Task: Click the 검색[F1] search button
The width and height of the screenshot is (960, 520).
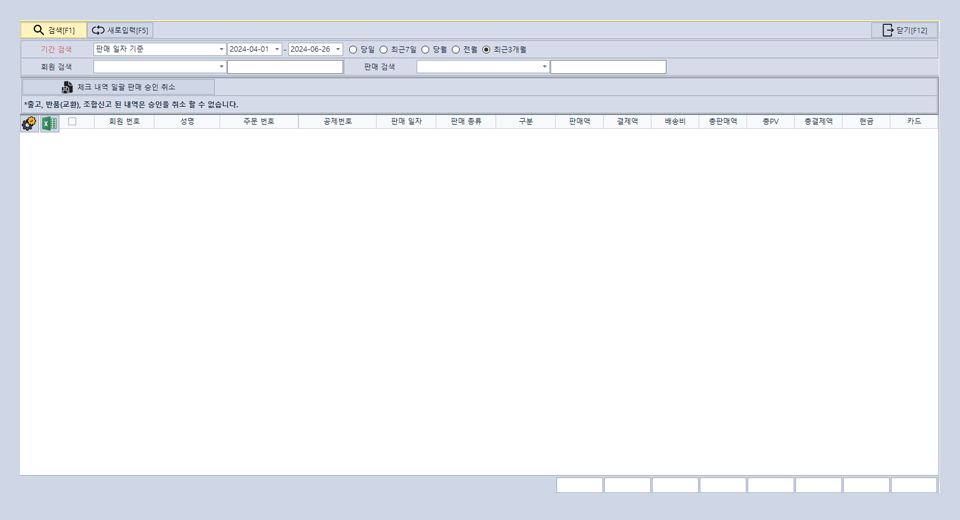Action: (x=53, y=30)
